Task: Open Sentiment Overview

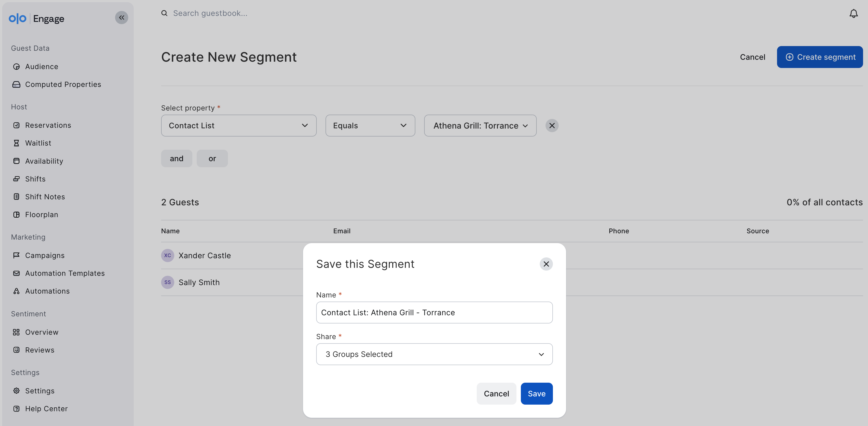Action: [42, 332]
